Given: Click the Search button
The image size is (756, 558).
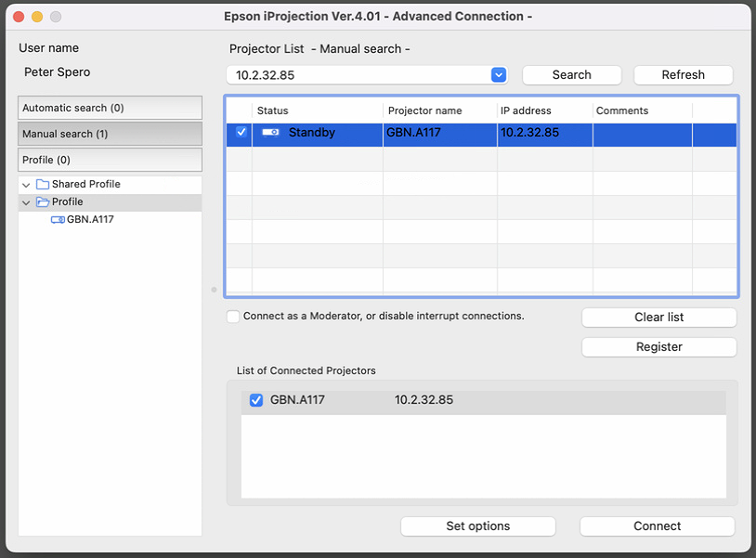Looking at the screenshot, I should coord(572,74).
